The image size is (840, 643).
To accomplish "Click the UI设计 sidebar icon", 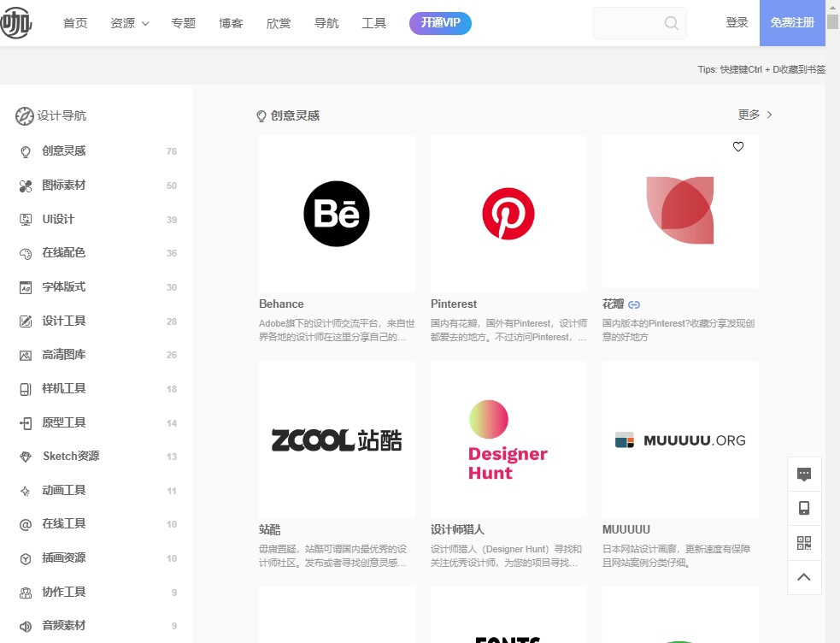I will click(x=25, y=220).
